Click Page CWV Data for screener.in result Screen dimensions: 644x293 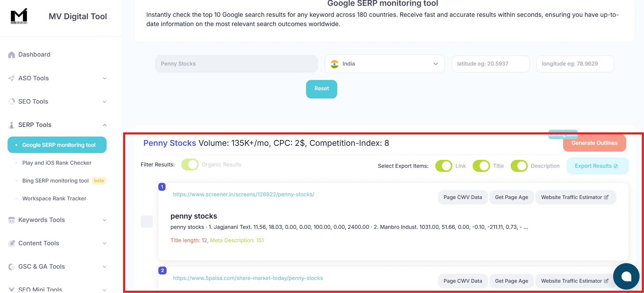463,197
